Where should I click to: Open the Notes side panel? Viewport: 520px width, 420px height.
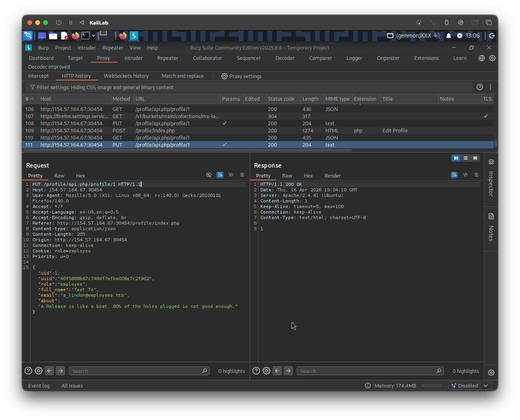(491, 227)
